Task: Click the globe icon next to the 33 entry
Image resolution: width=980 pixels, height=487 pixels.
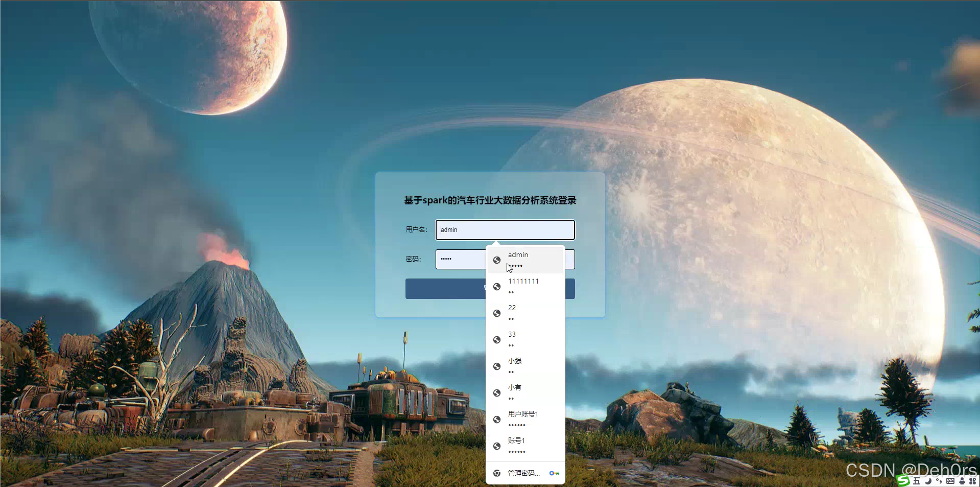Action: click(497, 340)
